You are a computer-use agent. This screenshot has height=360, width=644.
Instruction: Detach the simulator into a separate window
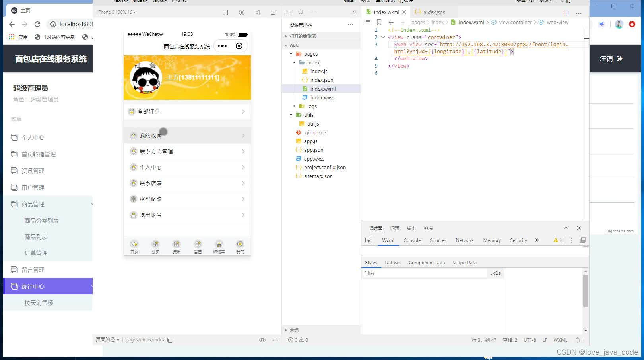274,12
